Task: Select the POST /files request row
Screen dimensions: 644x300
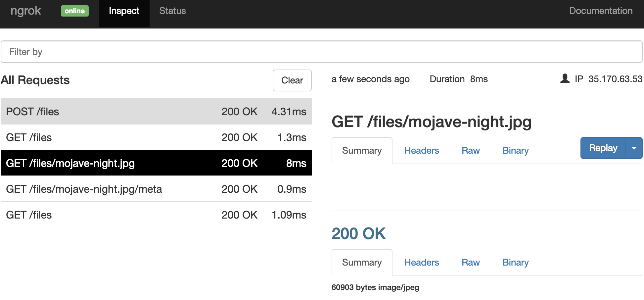Action: [156, 112]
